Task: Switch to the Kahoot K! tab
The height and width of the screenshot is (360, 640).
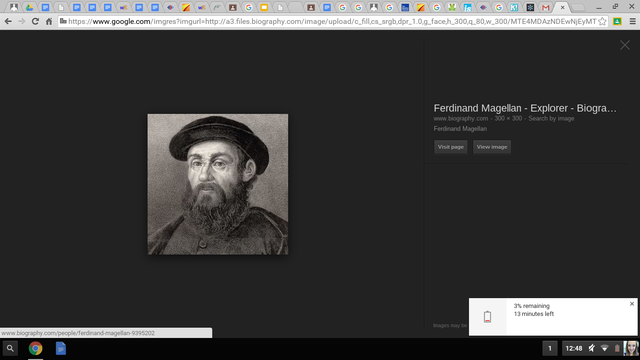Action: [514, 7]
